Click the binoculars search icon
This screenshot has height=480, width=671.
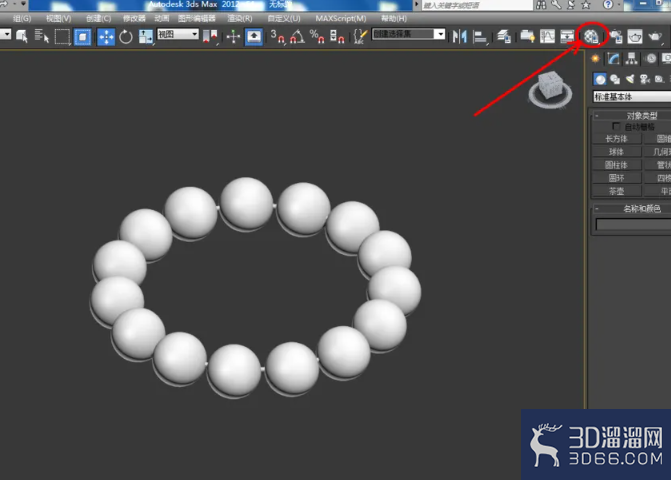(541, 5)
